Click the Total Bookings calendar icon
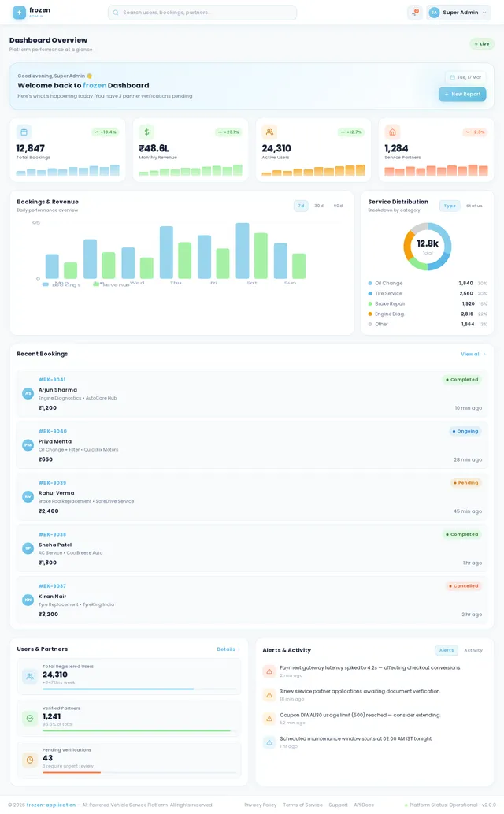 [x=24, y=132]
